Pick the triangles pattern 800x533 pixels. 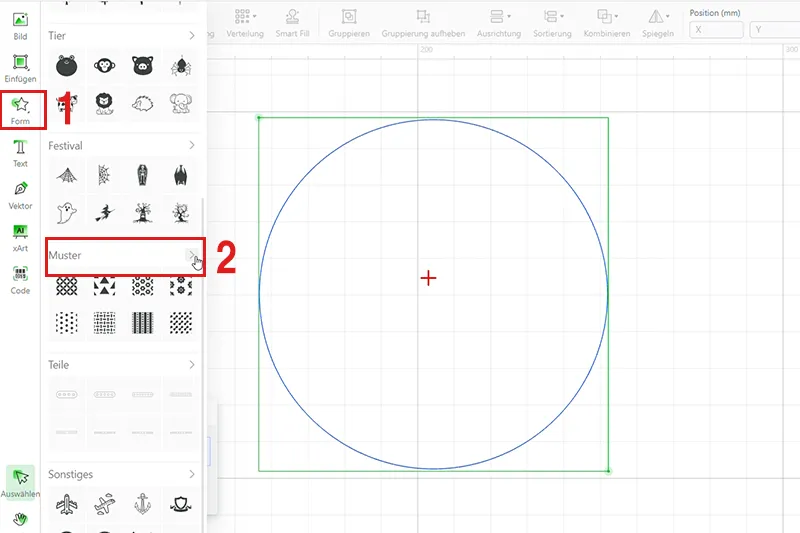point(105,287)
